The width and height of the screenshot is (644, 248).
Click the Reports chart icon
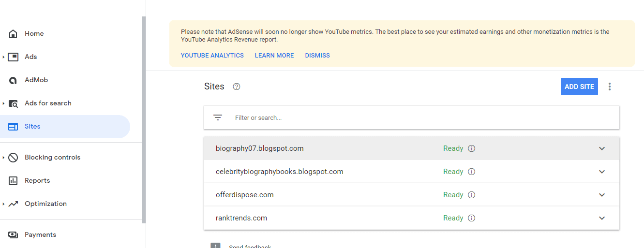pyautogui.click(x=14, y=181)
